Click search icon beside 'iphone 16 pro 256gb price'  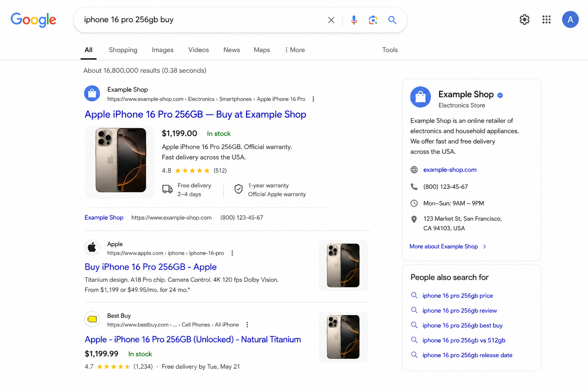[x=414, y=295]
